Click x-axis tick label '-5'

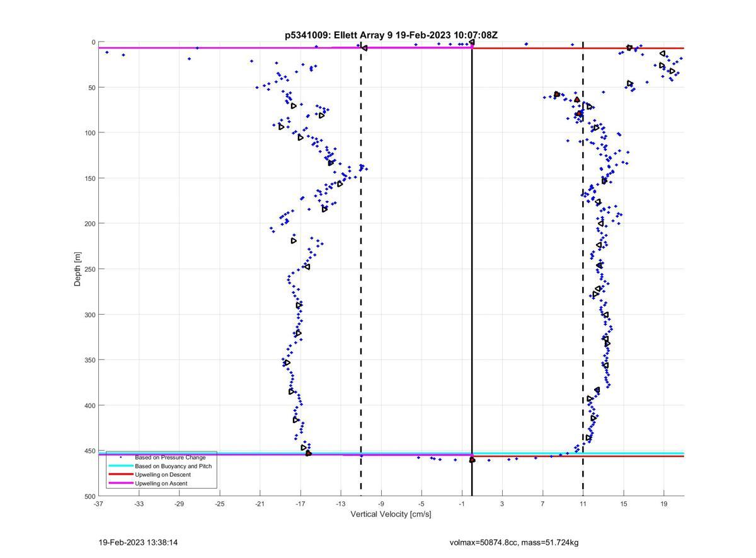pos(421,504)
